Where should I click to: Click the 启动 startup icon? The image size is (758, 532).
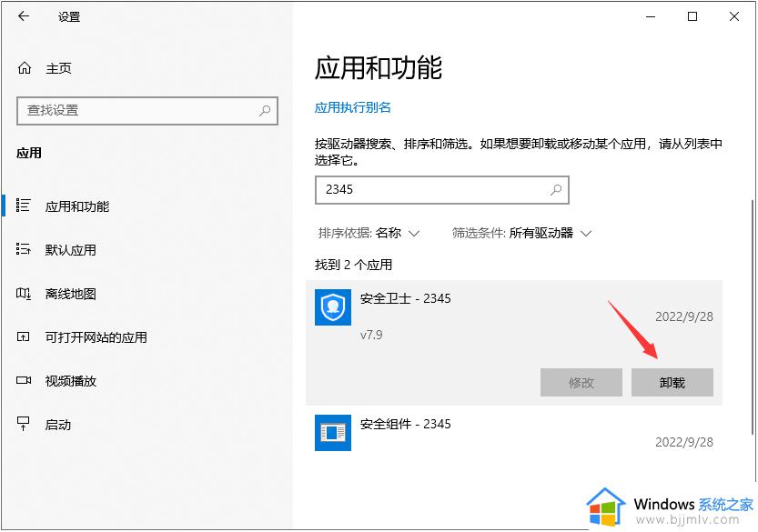coord(24,424)
